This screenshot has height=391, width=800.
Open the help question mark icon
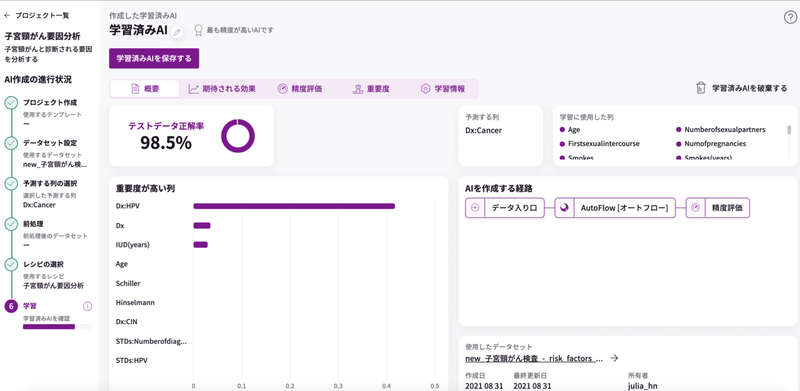coord(790,17)
